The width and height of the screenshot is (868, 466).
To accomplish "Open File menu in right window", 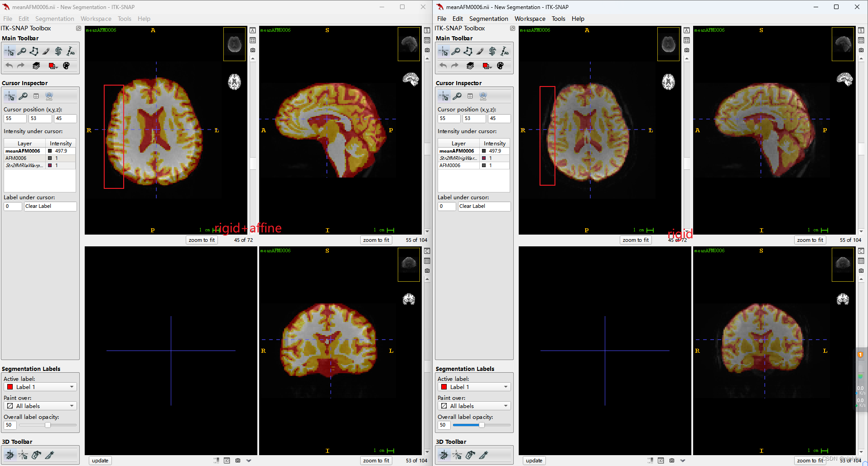I will (442, 19).
